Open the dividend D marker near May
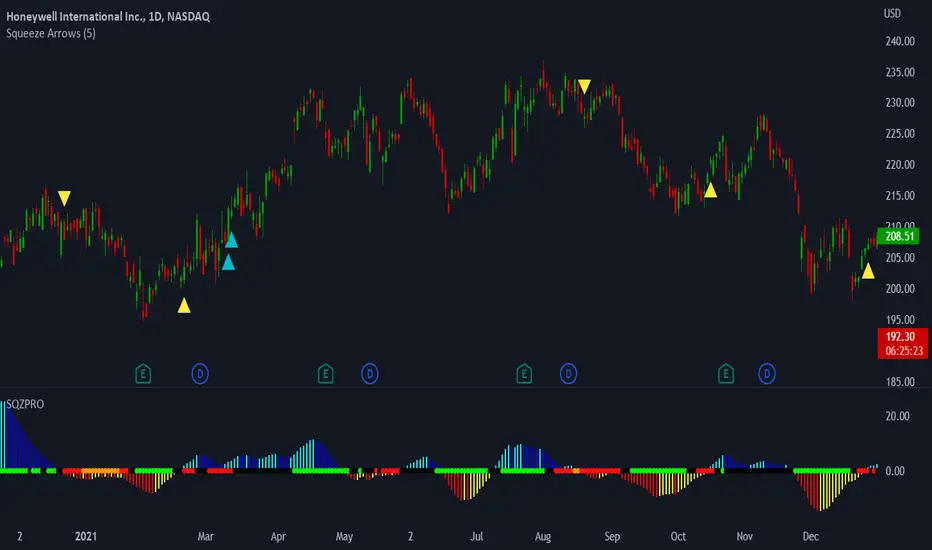The image size is (932, 550). [370, 373]
